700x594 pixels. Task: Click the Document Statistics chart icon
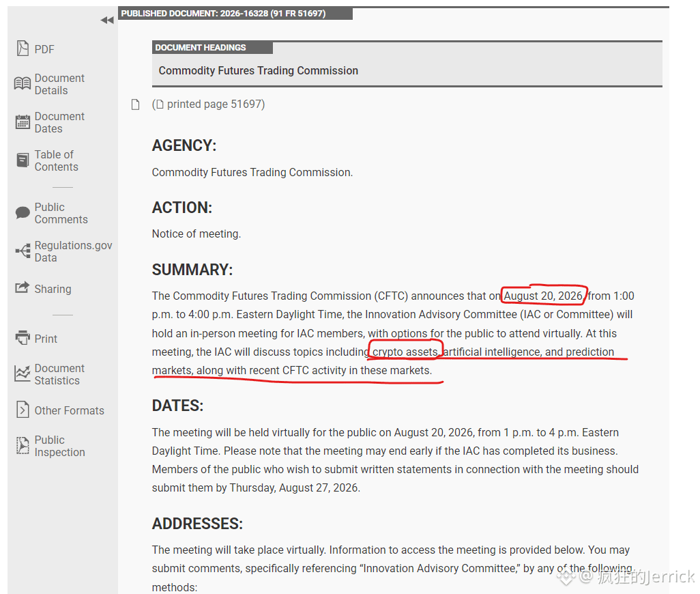pyautogui.click(x=23, y=373)
